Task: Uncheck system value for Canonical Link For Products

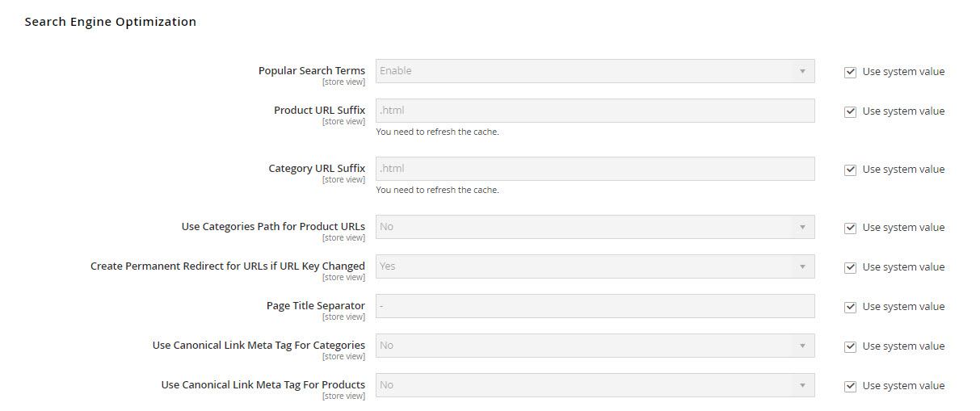Action: pos(850,386)
